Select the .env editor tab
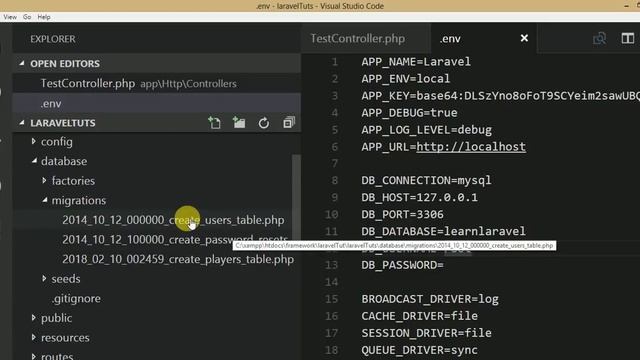This screenshot has width=640, height=360. point(450,38)
